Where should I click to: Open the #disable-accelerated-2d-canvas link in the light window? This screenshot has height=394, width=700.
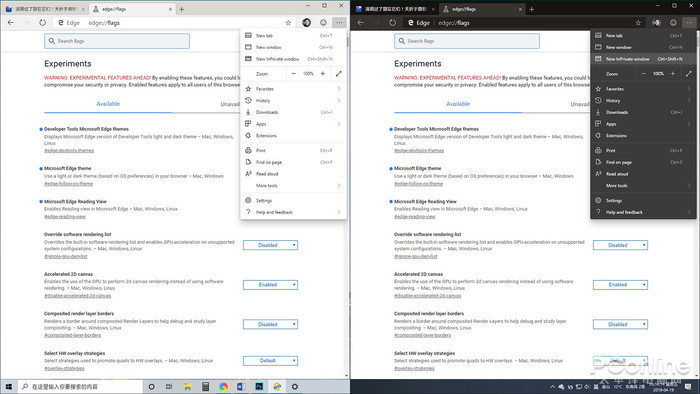pyautogui.click(x=77, y=296)
